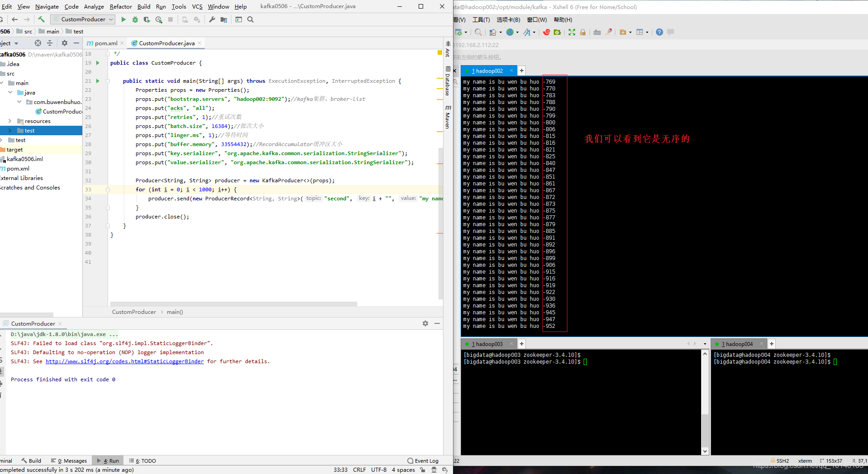Open the Database side panel tab

448,81
